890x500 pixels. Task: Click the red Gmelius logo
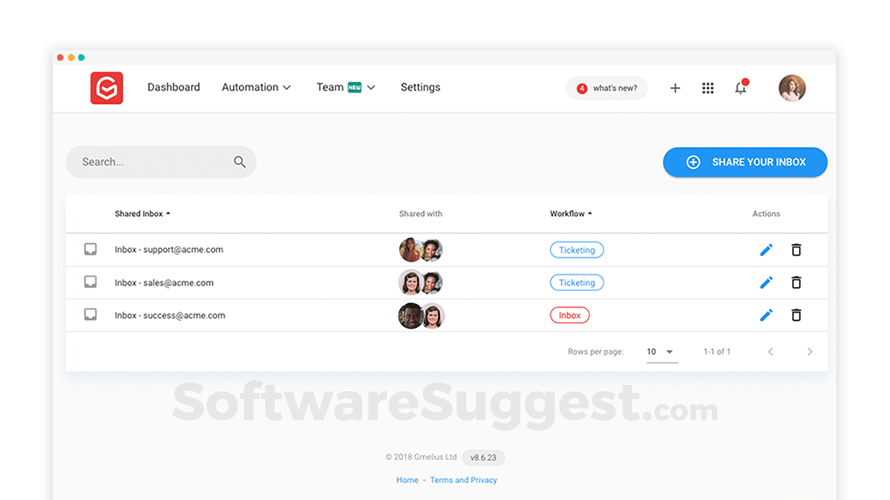tap(107, 88)
